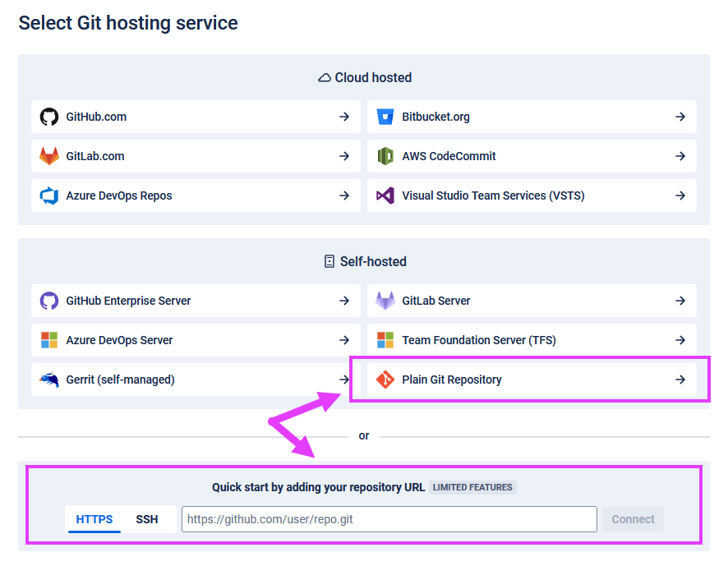Click the cloud icon beside Cloud hosted
This screenshot has width=728, height=566.
point(324,78)
